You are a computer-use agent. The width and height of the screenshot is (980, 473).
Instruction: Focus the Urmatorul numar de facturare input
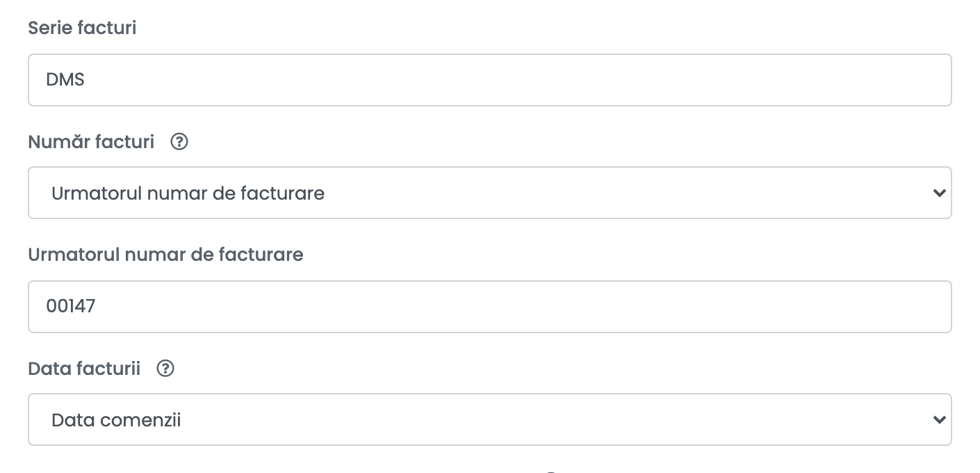489,306
